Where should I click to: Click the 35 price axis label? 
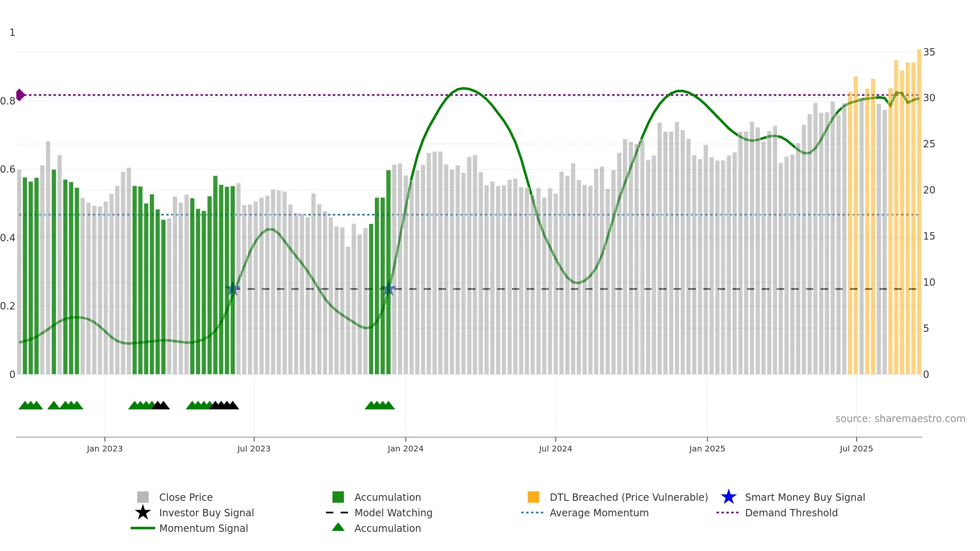(x=929, y=52)
